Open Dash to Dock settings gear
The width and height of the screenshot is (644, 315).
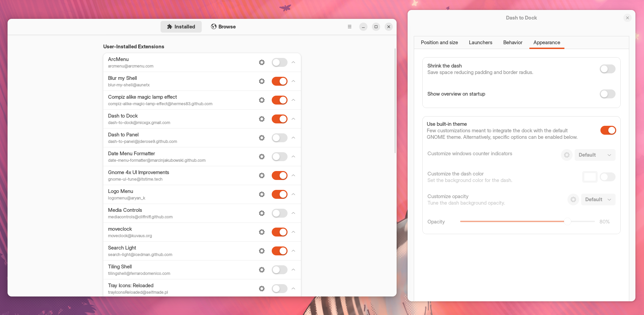pos(262,119)
